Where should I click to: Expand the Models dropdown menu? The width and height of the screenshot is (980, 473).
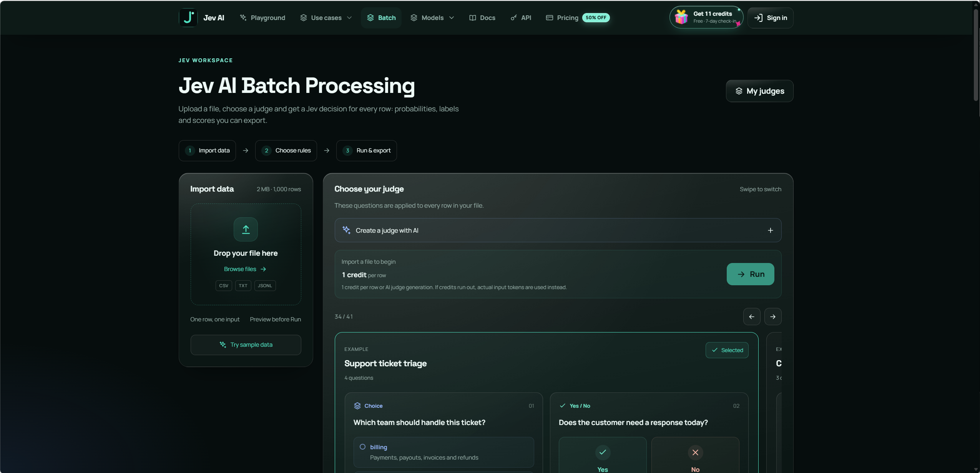tap(432, 18)
